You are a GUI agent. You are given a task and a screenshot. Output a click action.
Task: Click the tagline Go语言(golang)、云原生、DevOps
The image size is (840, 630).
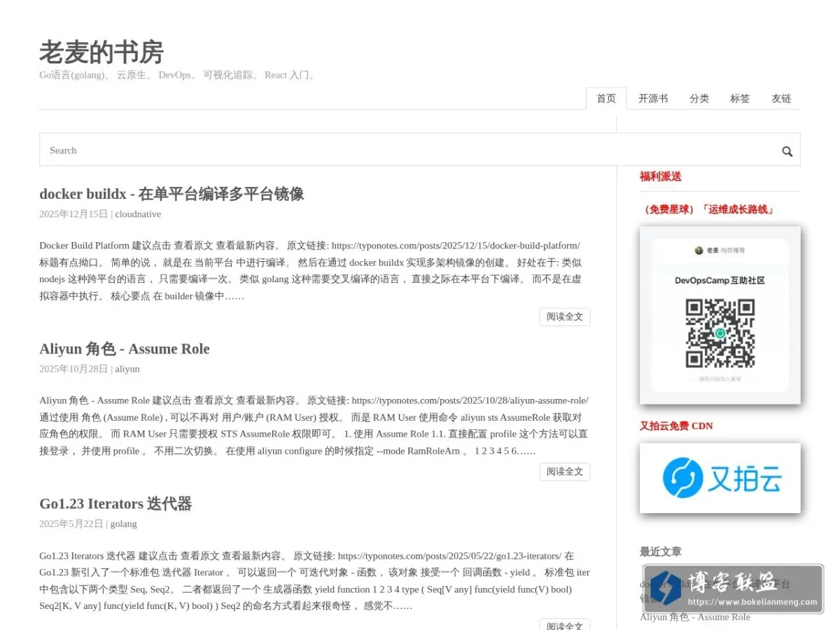[x=178, y=75]
